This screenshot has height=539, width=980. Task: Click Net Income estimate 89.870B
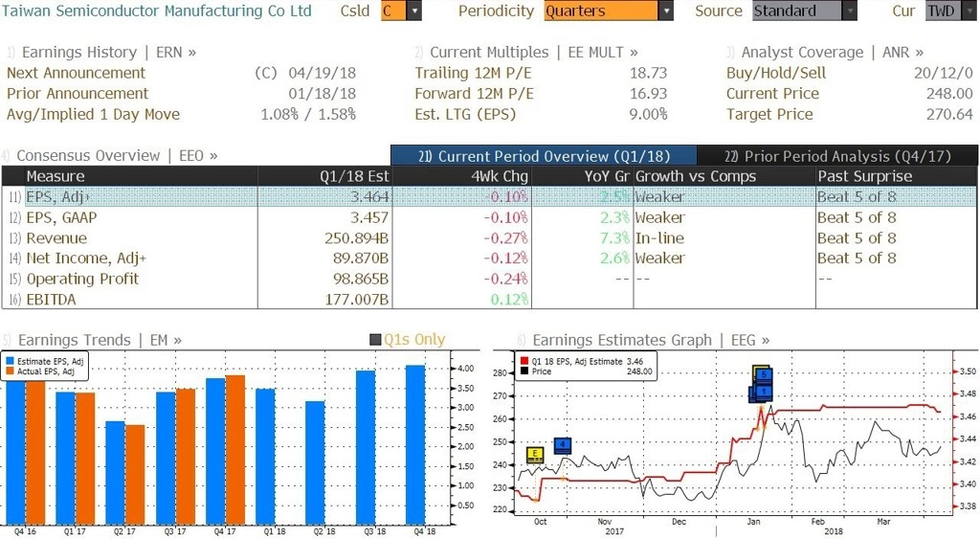[x=361, y=258]
